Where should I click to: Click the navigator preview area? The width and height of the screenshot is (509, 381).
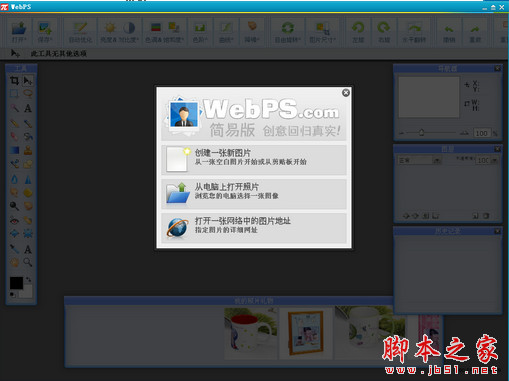click(x=429, y=97)
